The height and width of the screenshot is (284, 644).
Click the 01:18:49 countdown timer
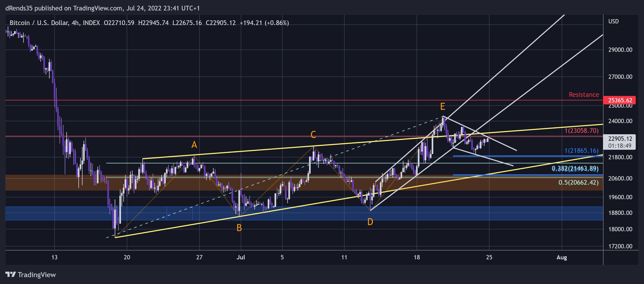[x=620, y=146]
